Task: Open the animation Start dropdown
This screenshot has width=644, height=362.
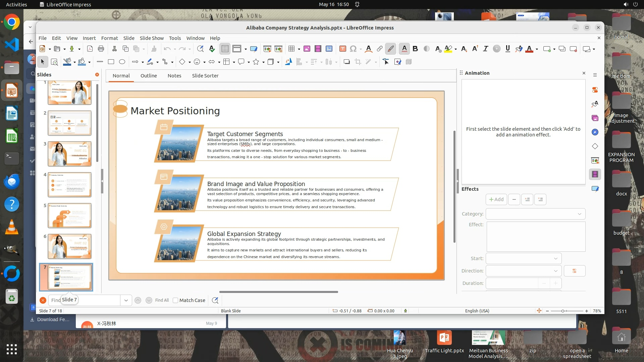Action: click(x=523, y=258)
